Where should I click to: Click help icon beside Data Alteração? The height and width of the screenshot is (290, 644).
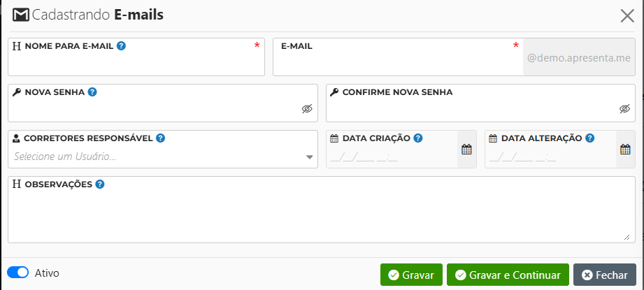pyautogui.click(x=590, y=138)
